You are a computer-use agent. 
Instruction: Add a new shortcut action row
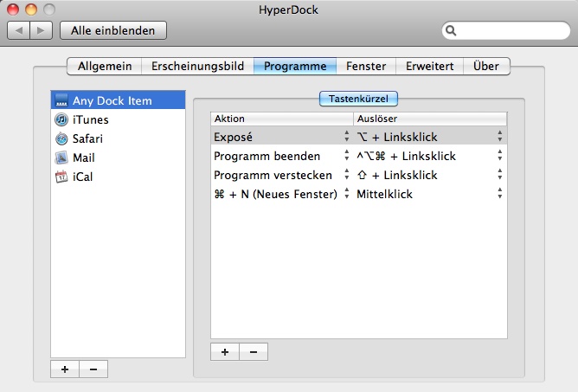(x=225, y=352)
